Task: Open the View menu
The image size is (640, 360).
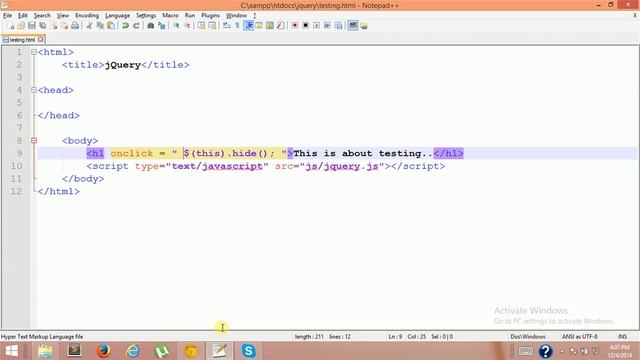Action: click(62, 16)
